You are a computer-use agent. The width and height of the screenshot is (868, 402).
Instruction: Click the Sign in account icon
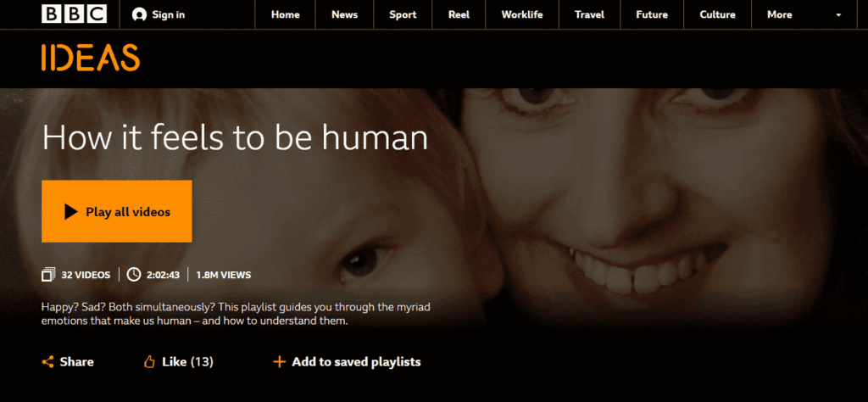139,15
